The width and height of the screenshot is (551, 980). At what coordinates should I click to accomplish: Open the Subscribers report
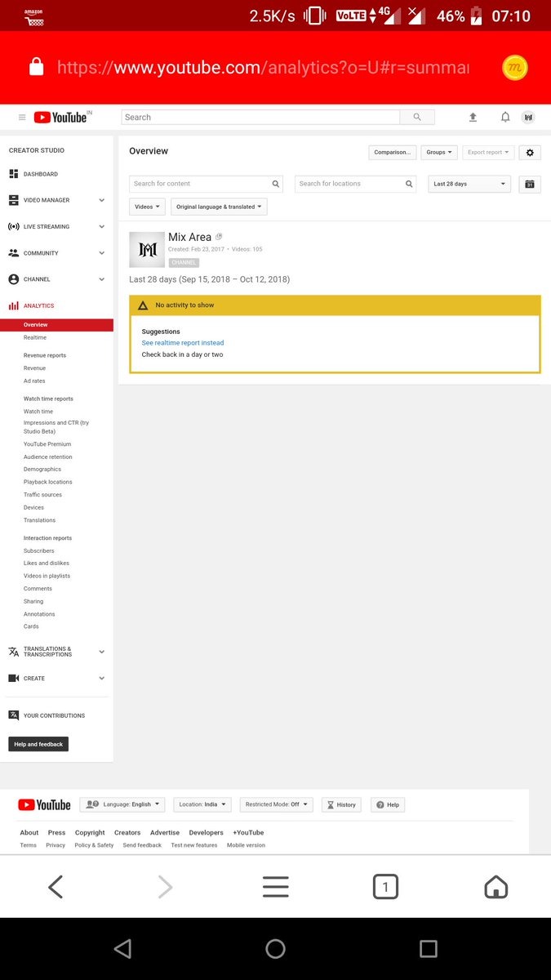39,551
